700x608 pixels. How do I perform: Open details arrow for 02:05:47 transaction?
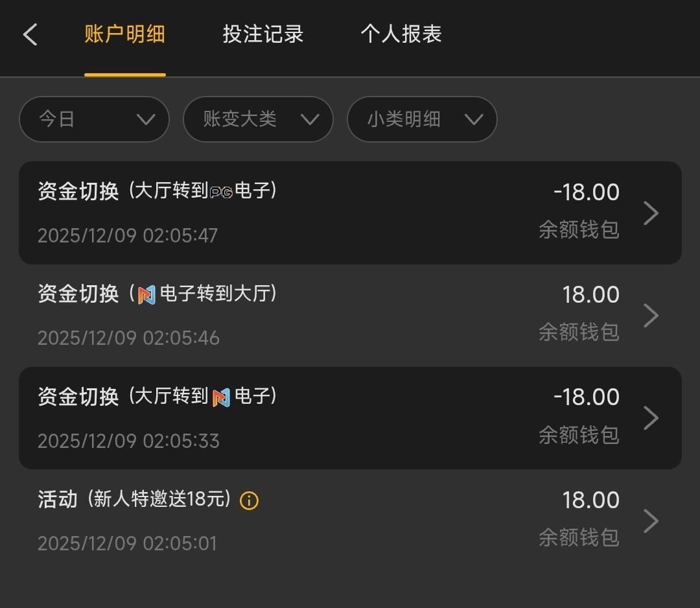(651, 213)
